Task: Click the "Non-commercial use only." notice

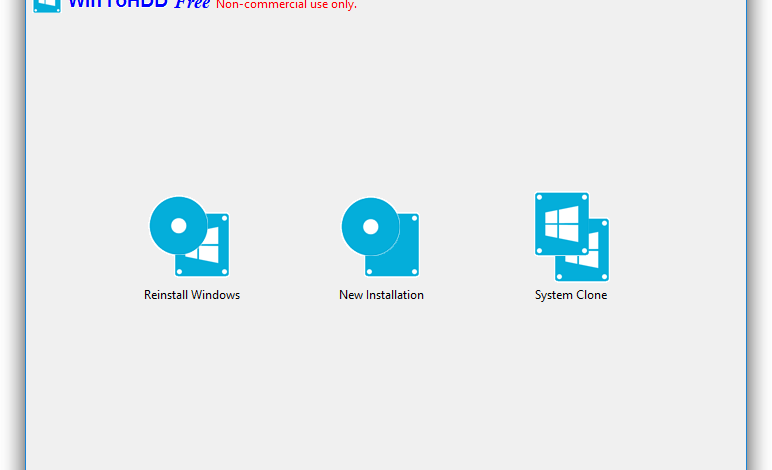Action: click(287, 5)
